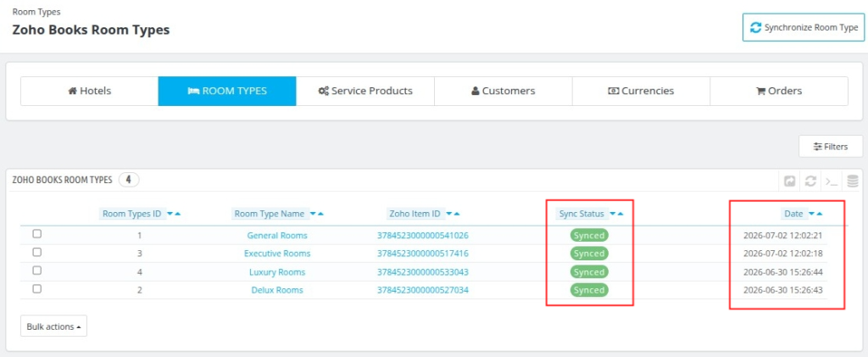Click Synced badge for General Rooms

pos(589,235)
